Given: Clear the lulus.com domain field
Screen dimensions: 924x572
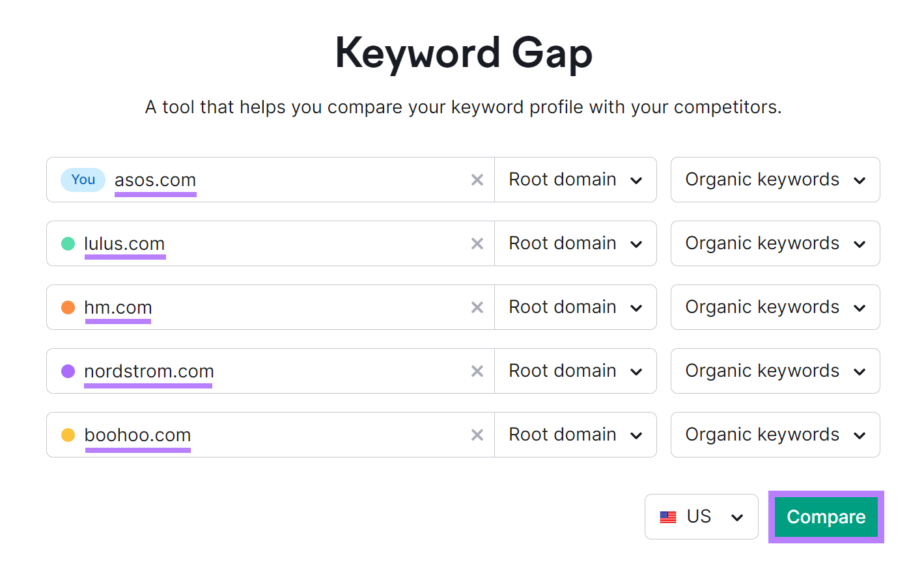Looking at the screenshot, I should (477, 243).
